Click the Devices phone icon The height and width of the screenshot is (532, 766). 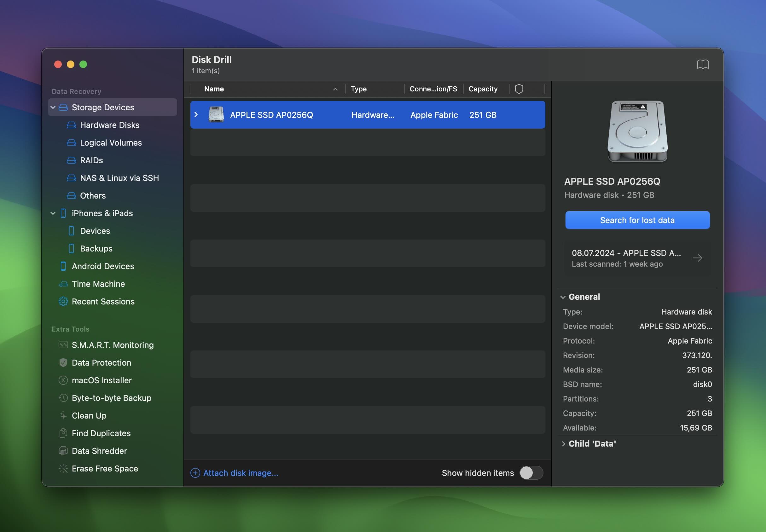[71, 231]
